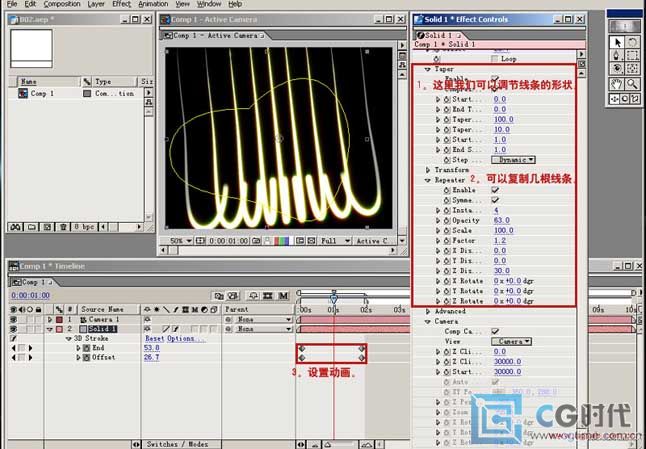Toggle Shy layers button in Timeline
This screenshot has width=646, height=449.
click(253, 296)
